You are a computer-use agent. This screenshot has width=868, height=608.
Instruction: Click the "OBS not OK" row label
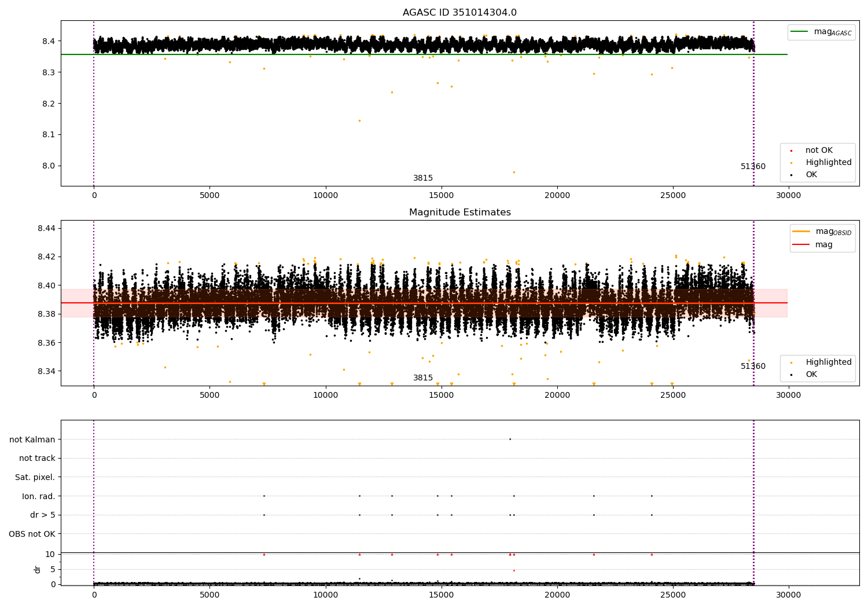(32, 534)
